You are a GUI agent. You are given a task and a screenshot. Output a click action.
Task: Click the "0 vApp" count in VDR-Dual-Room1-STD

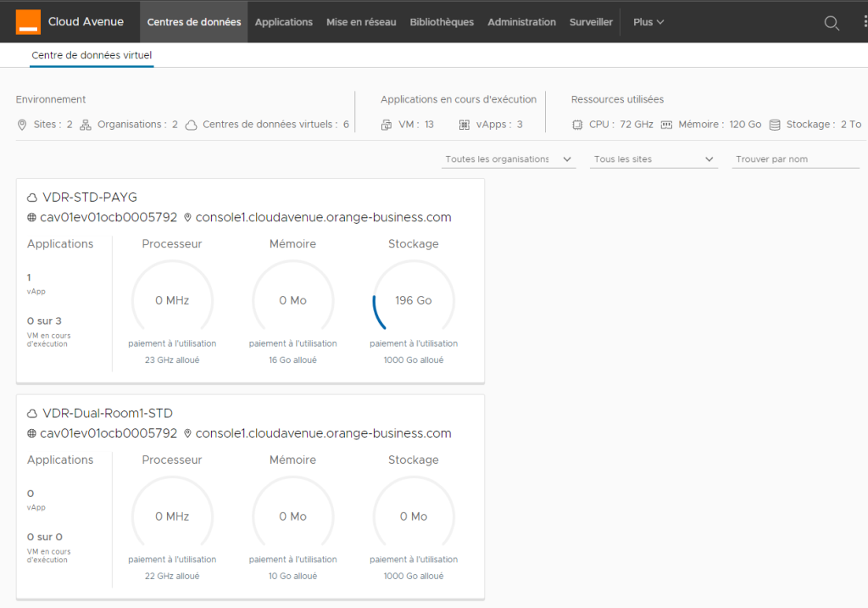(36, 499)
